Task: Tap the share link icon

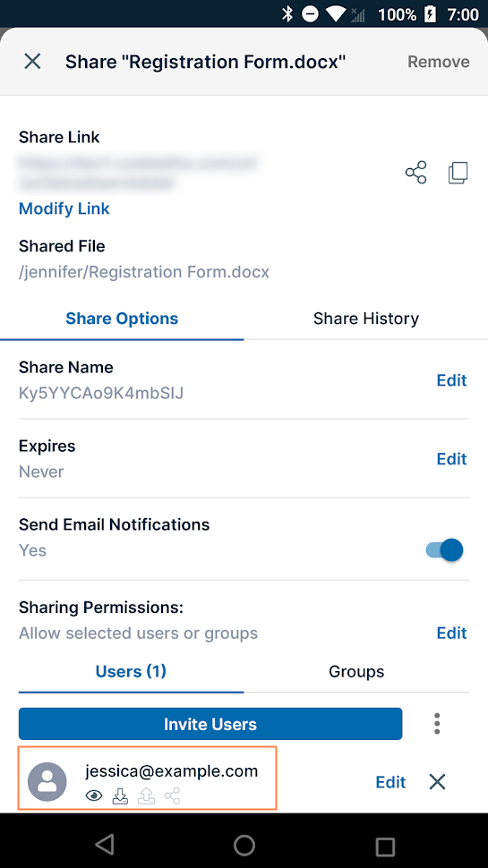Action: point(416,173)
